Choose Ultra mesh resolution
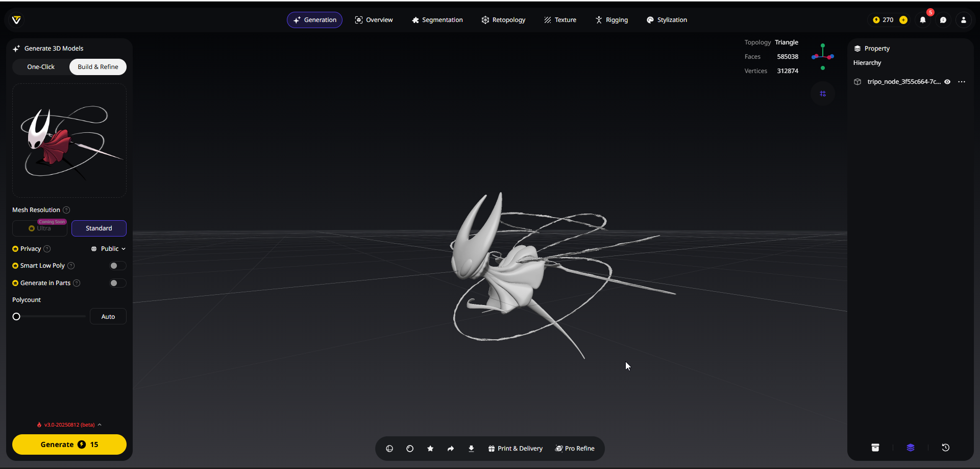This screenshot has height=469, width=980. coord(40,228)
